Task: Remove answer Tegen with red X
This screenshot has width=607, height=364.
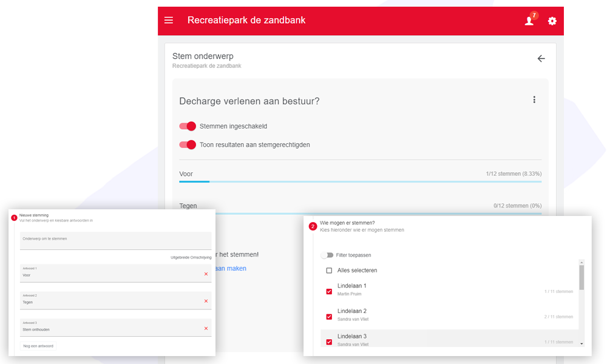Action: pos(206,301)
